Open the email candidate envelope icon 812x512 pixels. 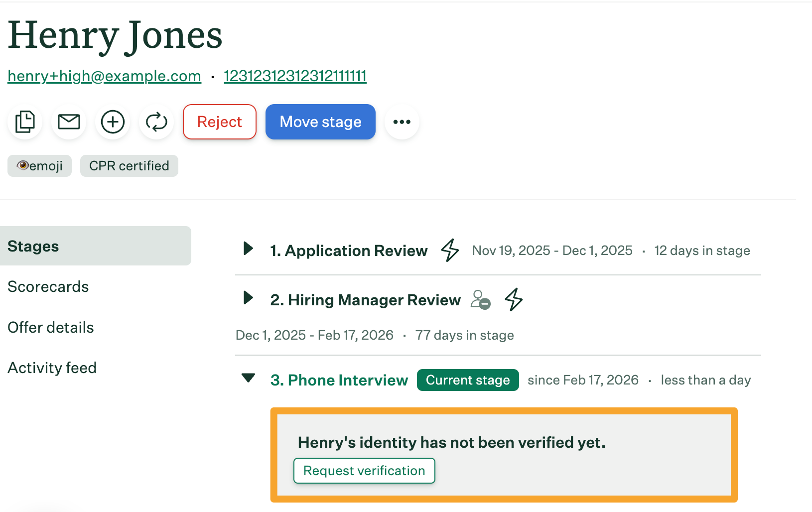tap(69, 122)
